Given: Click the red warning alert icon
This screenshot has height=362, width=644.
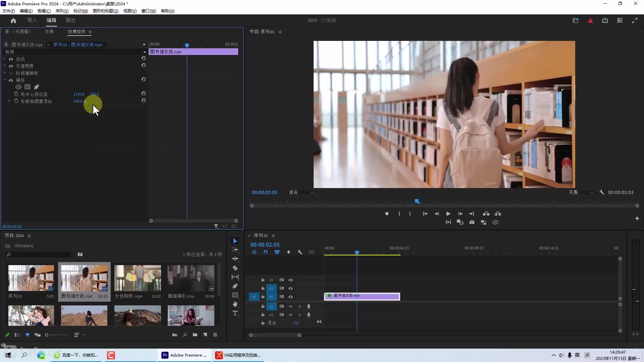Looking at the screenshot, I should [590, 20].
